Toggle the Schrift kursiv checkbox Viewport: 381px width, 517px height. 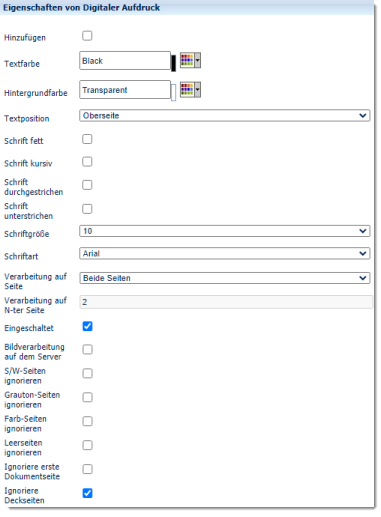point(87,162)
